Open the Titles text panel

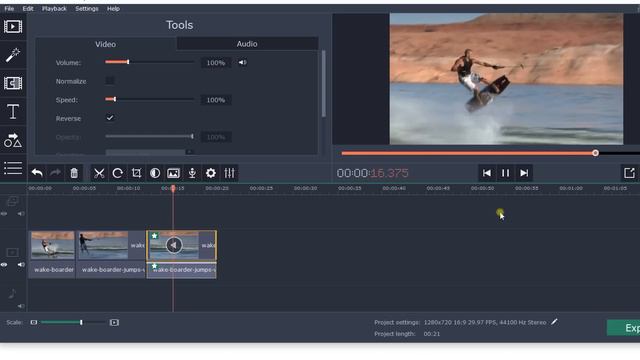click(x=13, y=111)
